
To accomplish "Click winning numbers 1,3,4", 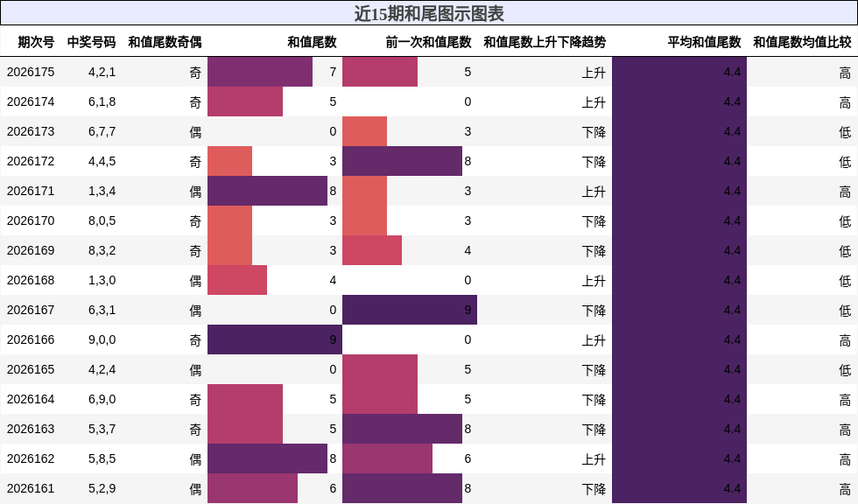I will click(102, 192).
